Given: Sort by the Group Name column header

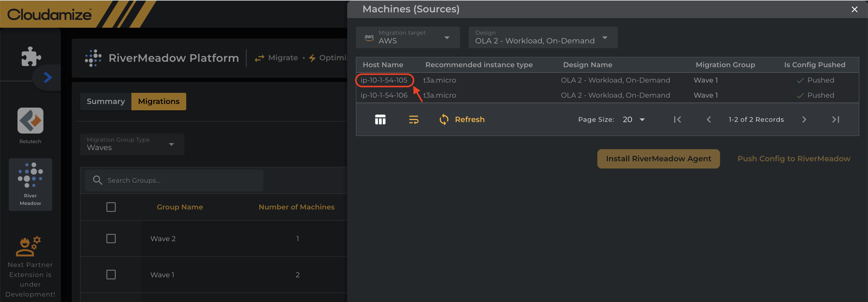Looking at the screenshot, I should [180, 207].
